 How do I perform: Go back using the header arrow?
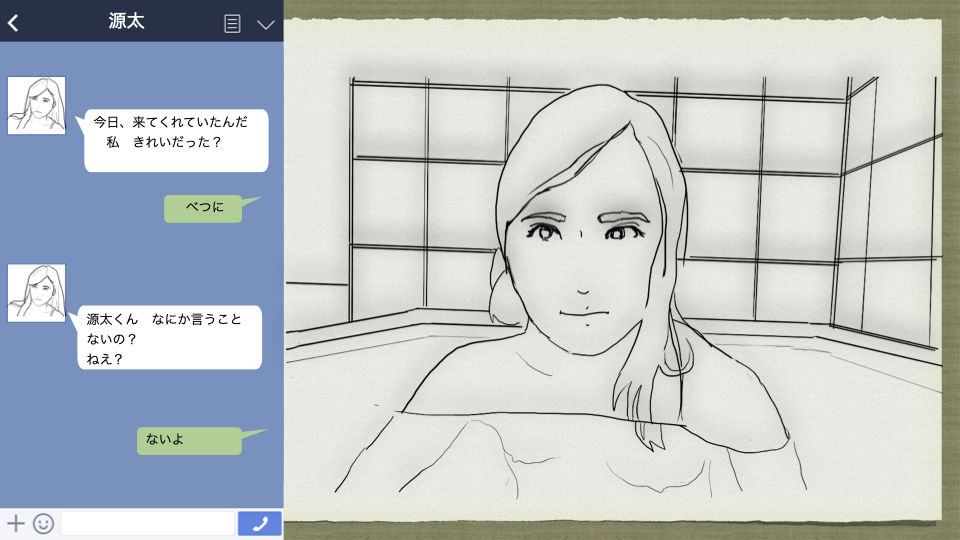[x=13, y=23]
